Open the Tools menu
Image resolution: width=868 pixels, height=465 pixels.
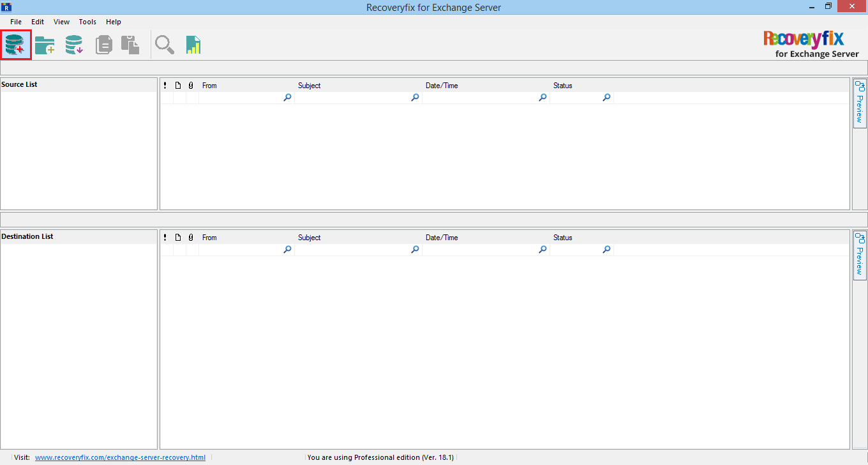(87, 22)
